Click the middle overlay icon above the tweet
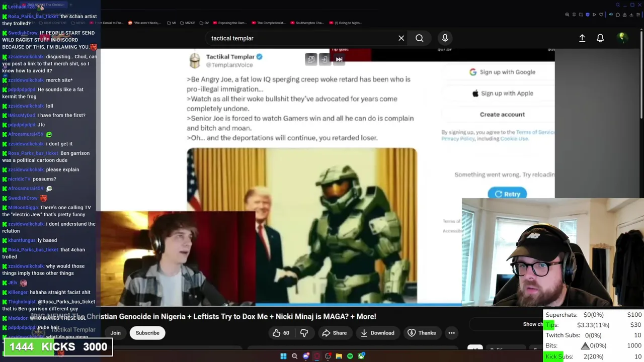 pyautogui.click(x=325, y=59)
